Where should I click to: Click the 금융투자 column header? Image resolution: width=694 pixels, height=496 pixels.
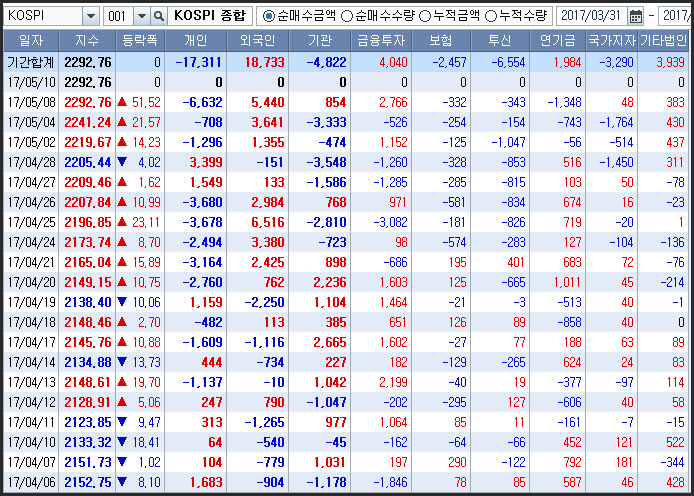(x=381, y=41)
